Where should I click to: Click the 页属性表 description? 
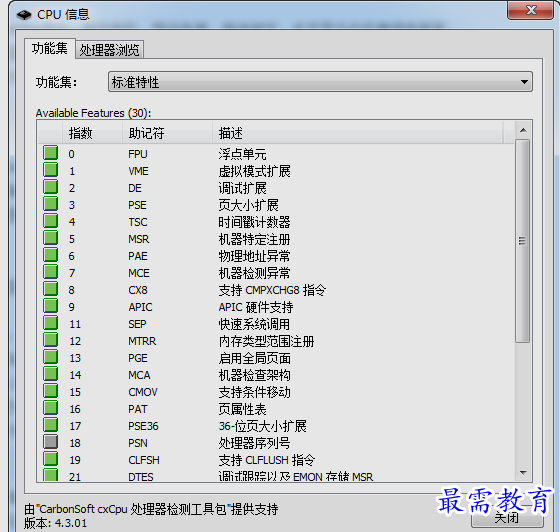coord(242,410)
